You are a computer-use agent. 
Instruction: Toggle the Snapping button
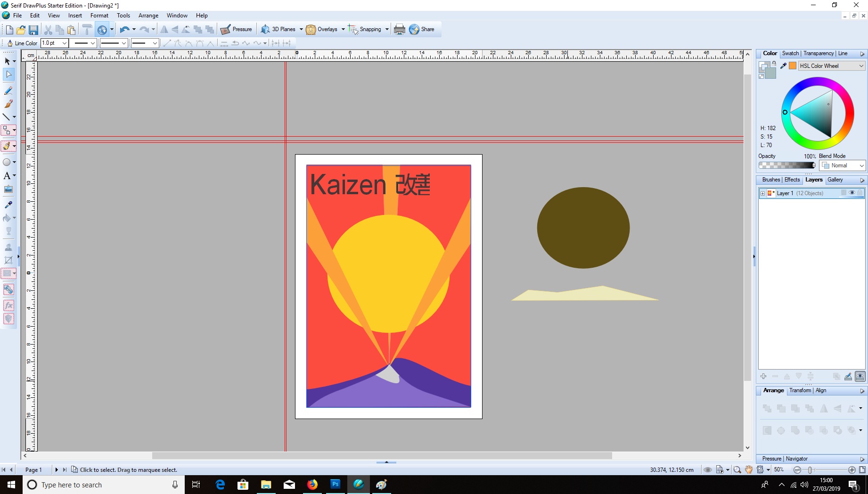(x=366, y=29)
